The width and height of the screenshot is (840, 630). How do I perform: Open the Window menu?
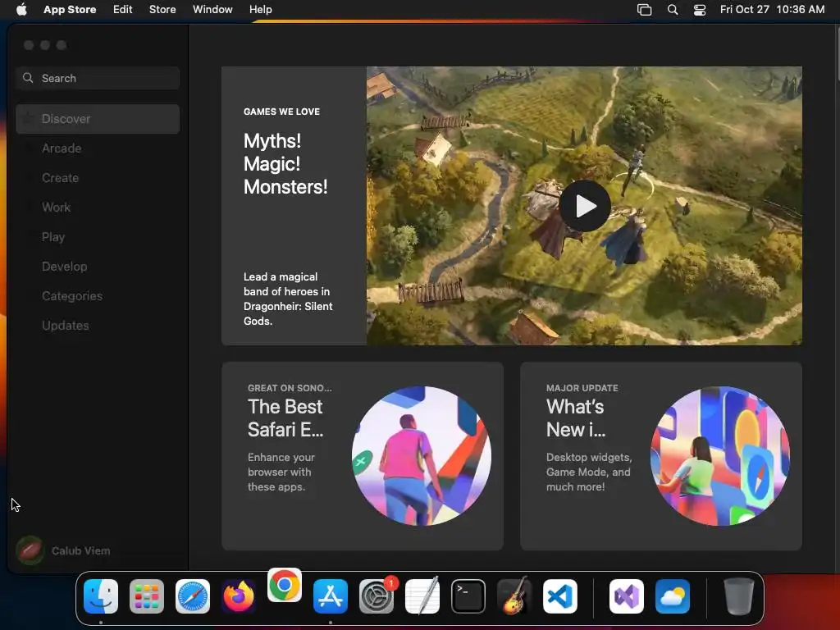click(x=212, y=9)
